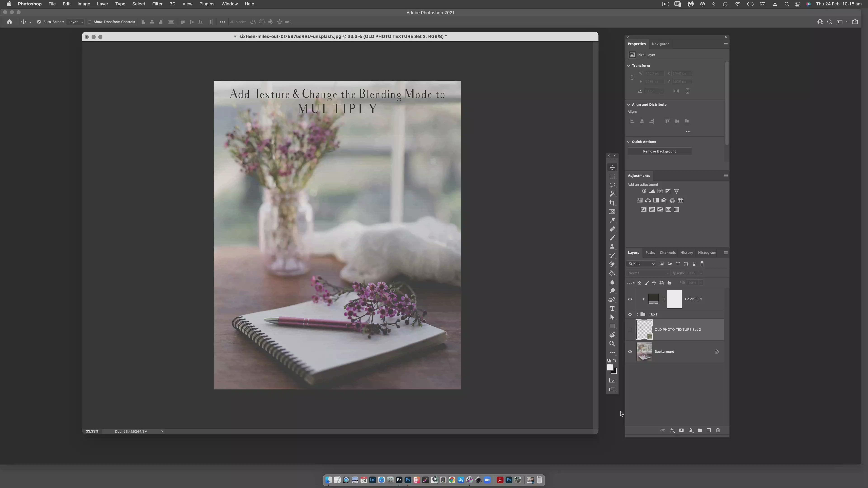868x488 pixels.
Task: Open the Filter menu
Action: (157, 4)
